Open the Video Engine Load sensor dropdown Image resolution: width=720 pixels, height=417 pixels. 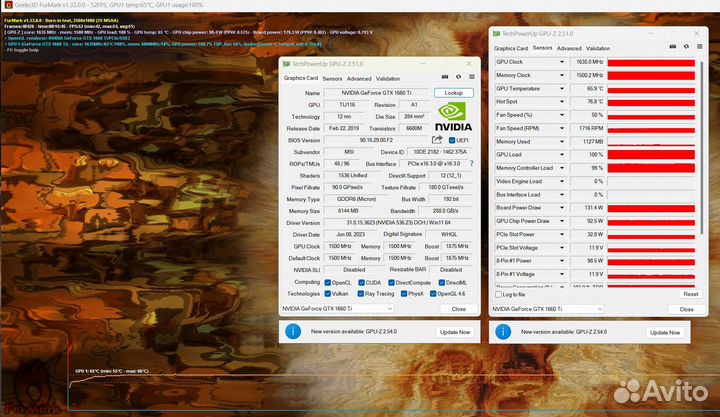(562, 181)
